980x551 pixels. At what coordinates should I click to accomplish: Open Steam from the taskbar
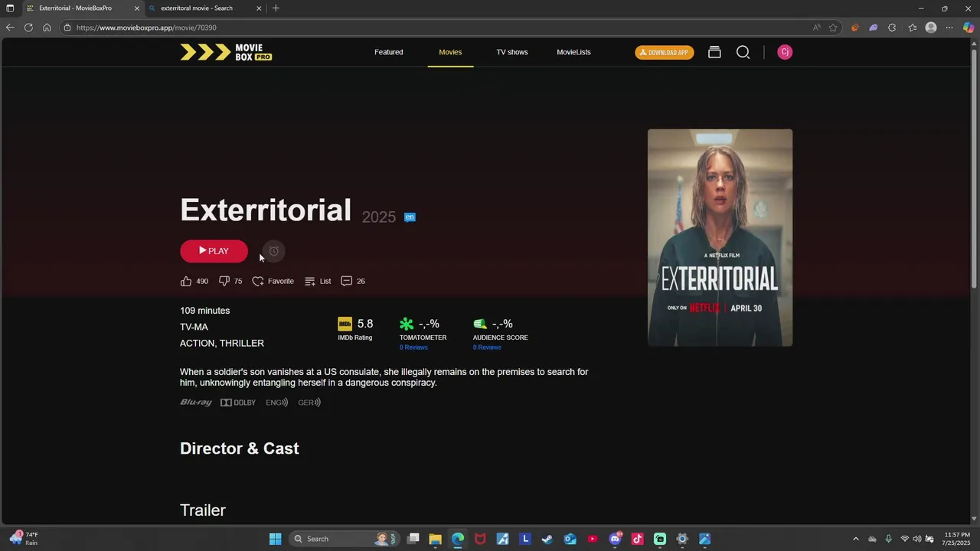[x=547, y=539]
